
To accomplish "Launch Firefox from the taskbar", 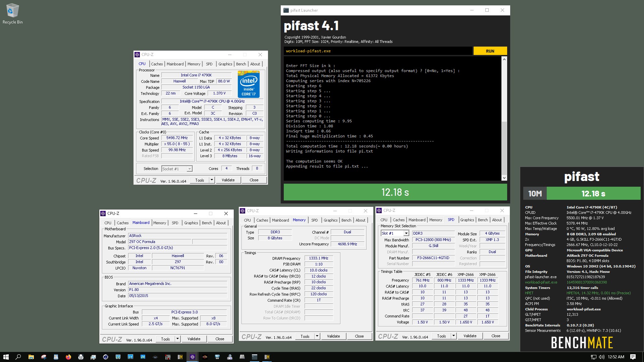I will point(68,357).
